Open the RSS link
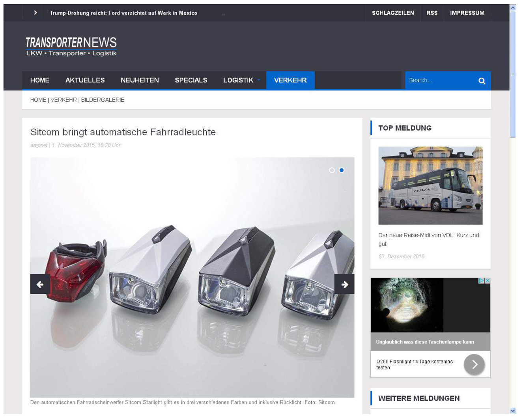 click(432, 13)
